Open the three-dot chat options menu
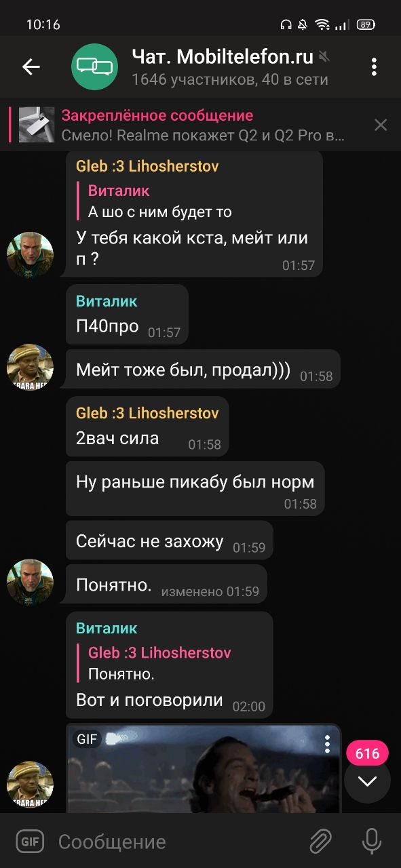The image size is (401, 868). pyautogui.click(x=374, y=66)
